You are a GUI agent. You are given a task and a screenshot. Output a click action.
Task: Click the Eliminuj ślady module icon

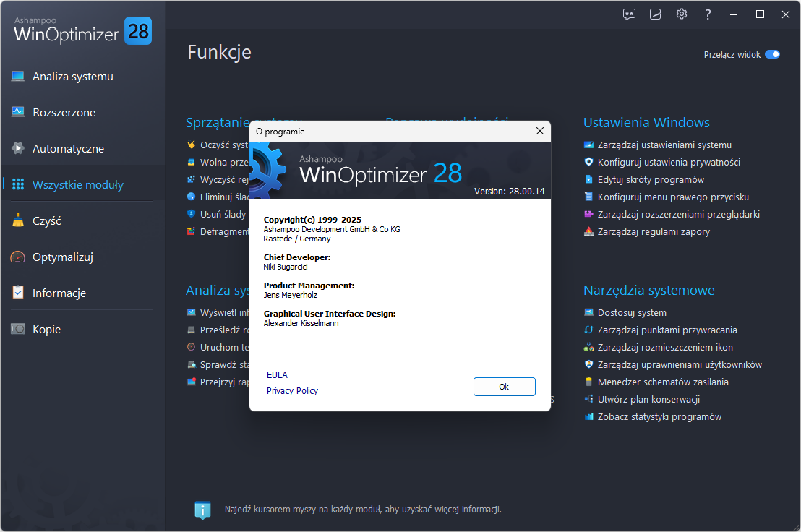pyautogui.click(x=191, y=197)
